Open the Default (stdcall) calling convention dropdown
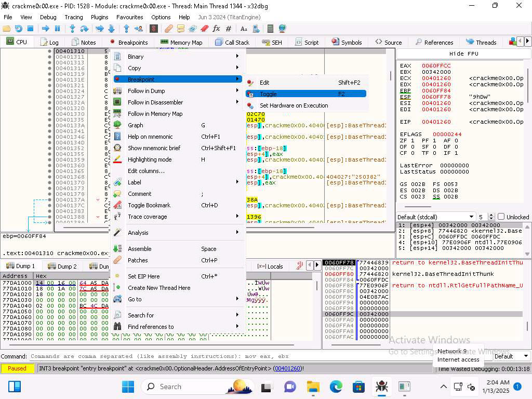Viewport: 532px width, 399px height. point(436,217)
